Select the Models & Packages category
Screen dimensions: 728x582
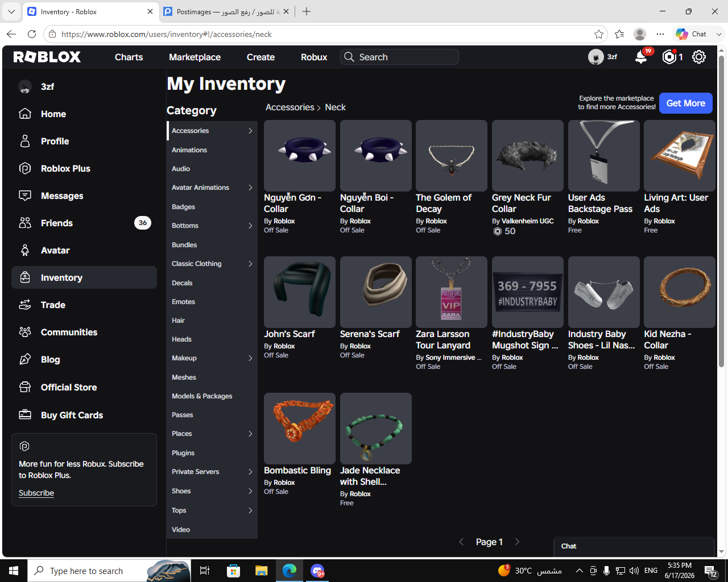(202, 396)
